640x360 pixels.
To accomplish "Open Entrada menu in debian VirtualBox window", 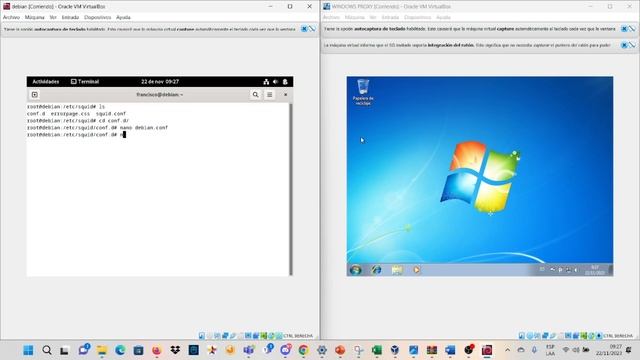I will [x=70, y=18].
